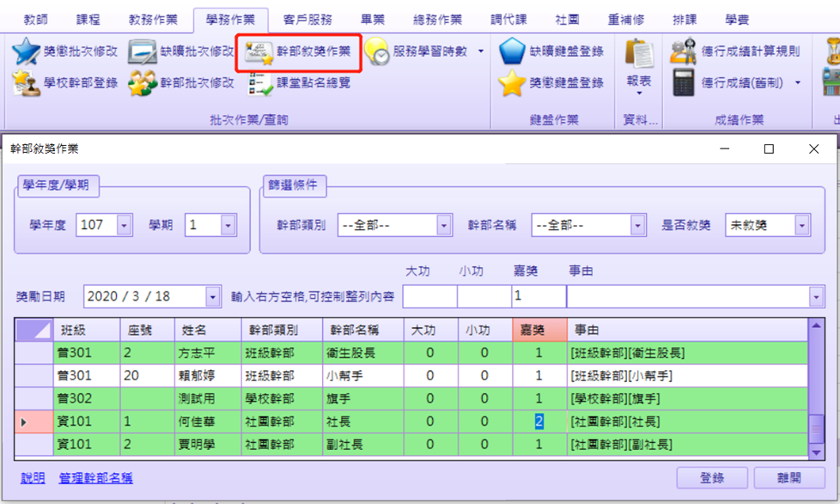Open 獎勵日期 date picker dropdown
Screen dimensions: 840x504
(x=213, y=297)
